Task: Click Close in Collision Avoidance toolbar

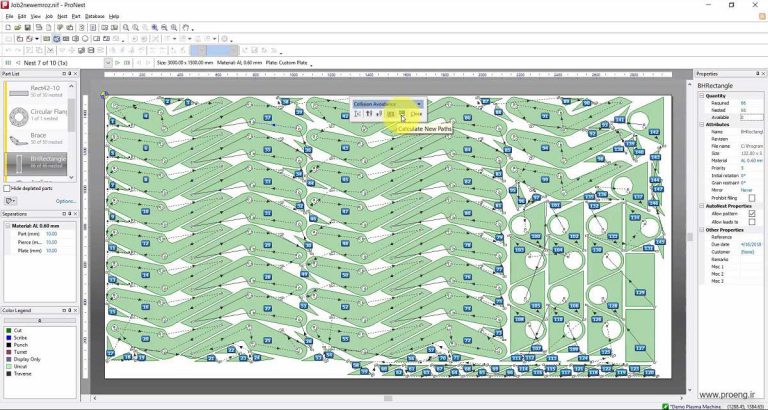Action: tap(416, 115)
